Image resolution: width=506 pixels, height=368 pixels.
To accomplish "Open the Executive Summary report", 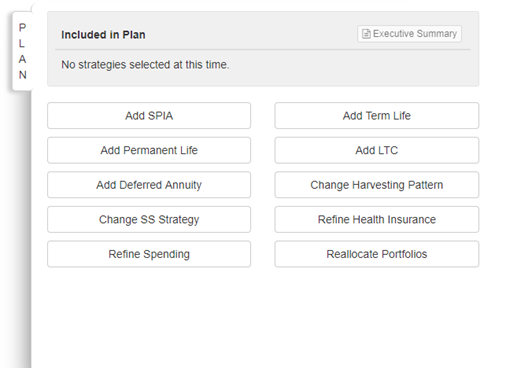I will tap(409, 34).
